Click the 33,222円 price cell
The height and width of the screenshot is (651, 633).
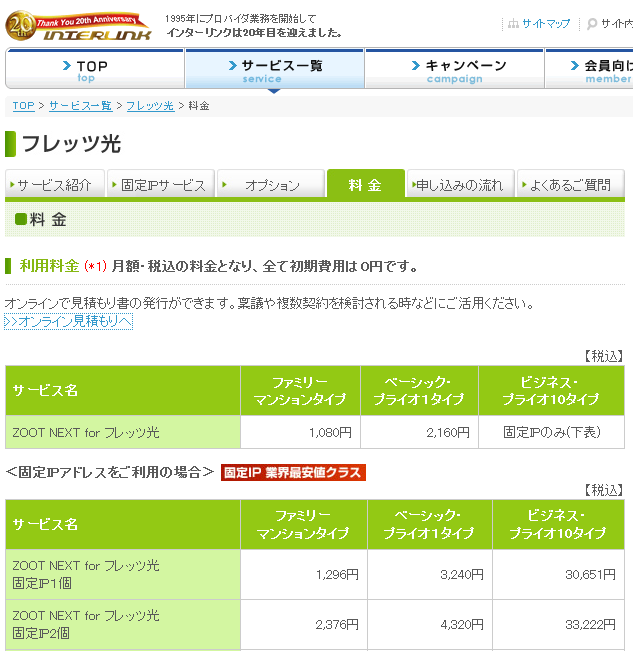tap(559, 624)
